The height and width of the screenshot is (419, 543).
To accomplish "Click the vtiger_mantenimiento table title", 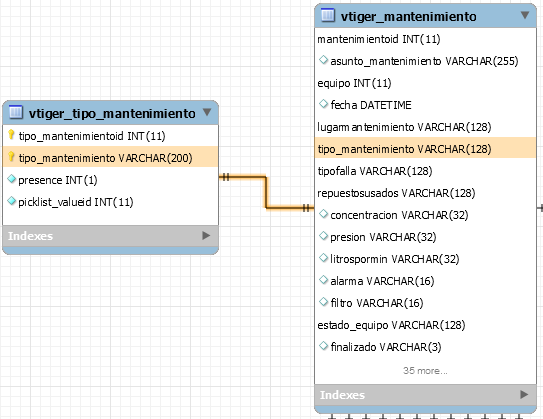I will coord(408,16).
